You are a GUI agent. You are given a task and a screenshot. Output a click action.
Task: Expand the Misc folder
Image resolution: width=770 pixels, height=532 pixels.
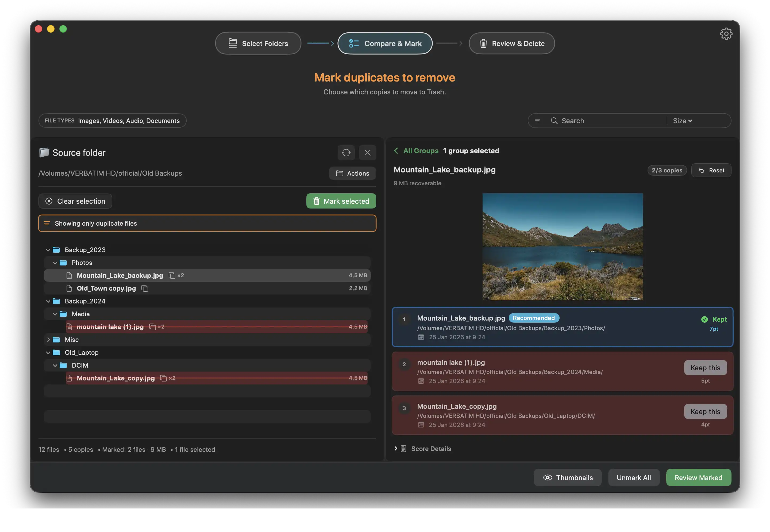[48, 340]
